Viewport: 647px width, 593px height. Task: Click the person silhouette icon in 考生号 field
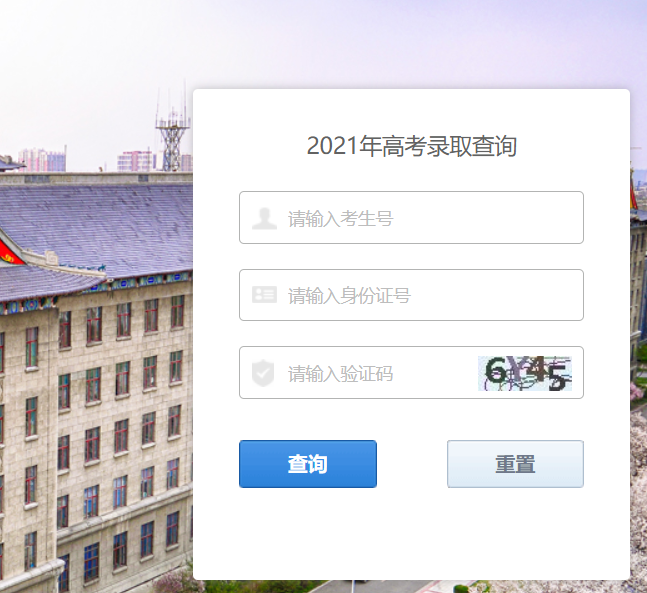point(264,218)
